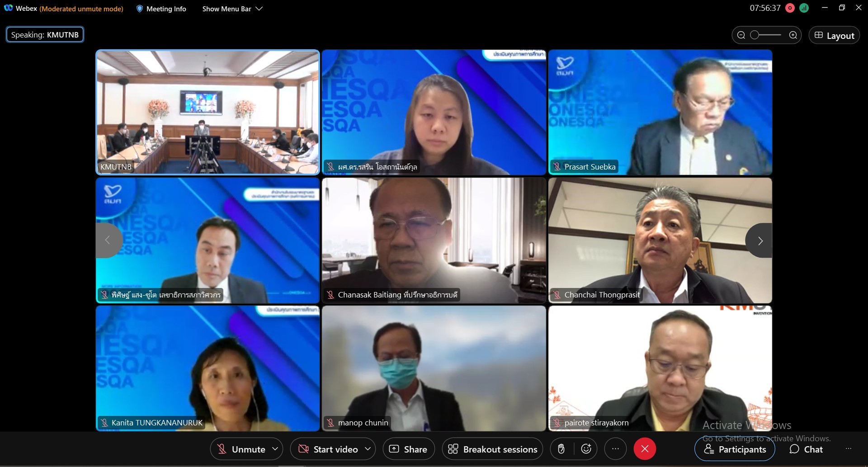Toggle the Participants panel

tap(735, 449)
